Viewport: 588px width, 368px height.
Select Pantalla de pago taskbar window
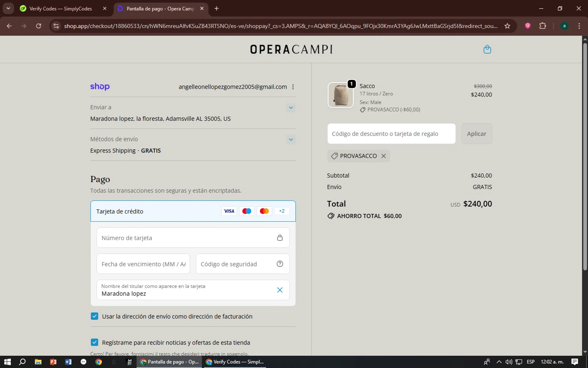169,362
